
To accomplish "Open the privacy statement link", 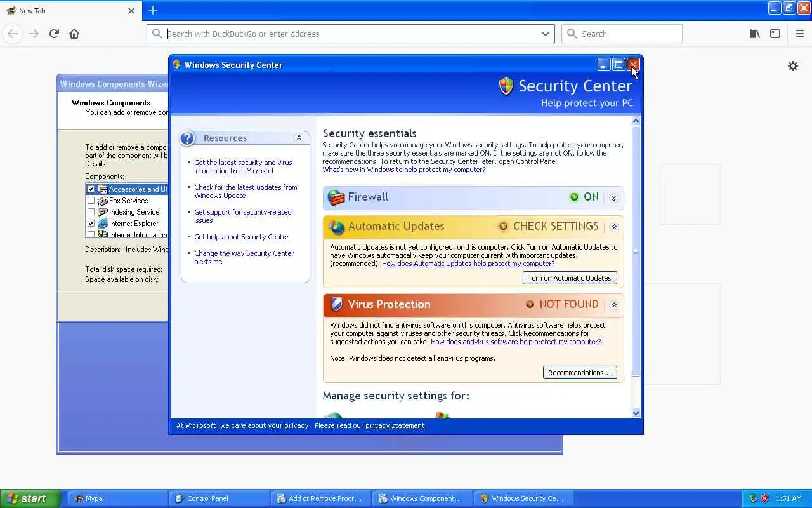I will pos(395,425).
